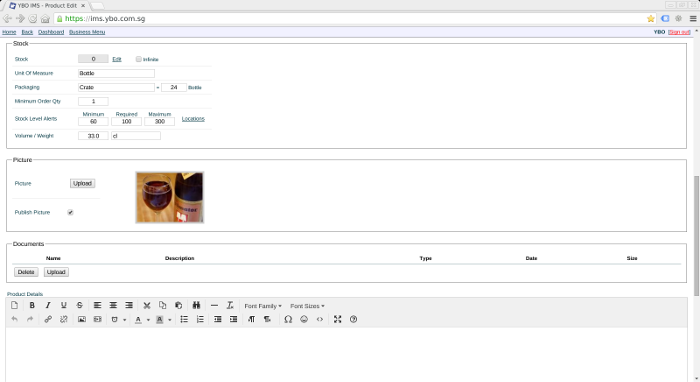Viewport: 700px width, 382px height.
Task: Insert a bullet list
Action: (184, 319)
